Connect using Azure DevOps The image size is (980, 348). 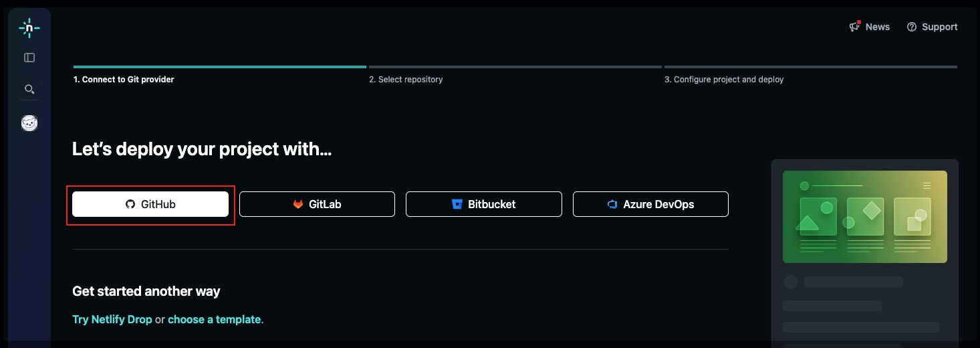(x=650, y=204)
